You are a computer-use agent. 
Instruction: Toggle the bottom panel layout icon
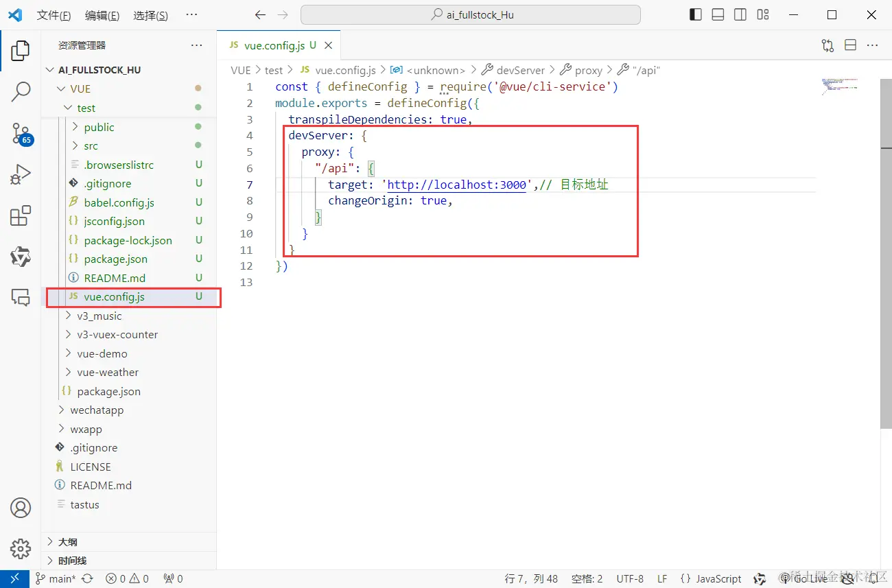pos(718,14)
